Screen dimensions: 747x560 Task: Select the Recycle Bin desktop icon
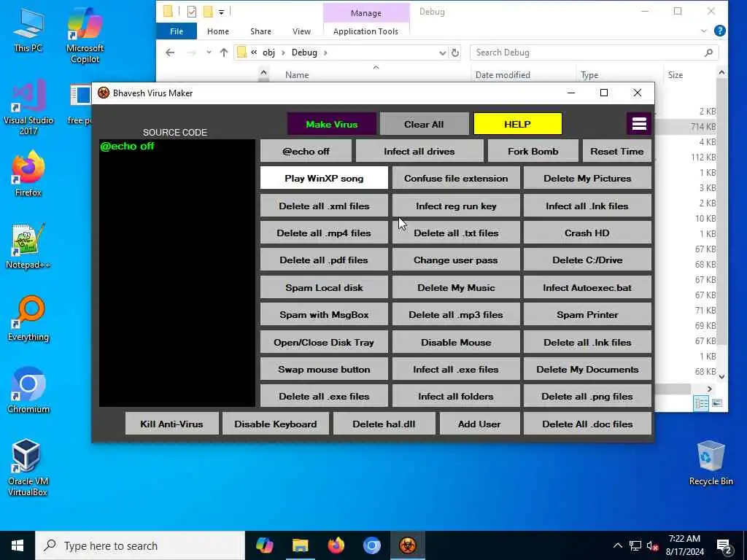pyautogui.click(x=711, y=463)
